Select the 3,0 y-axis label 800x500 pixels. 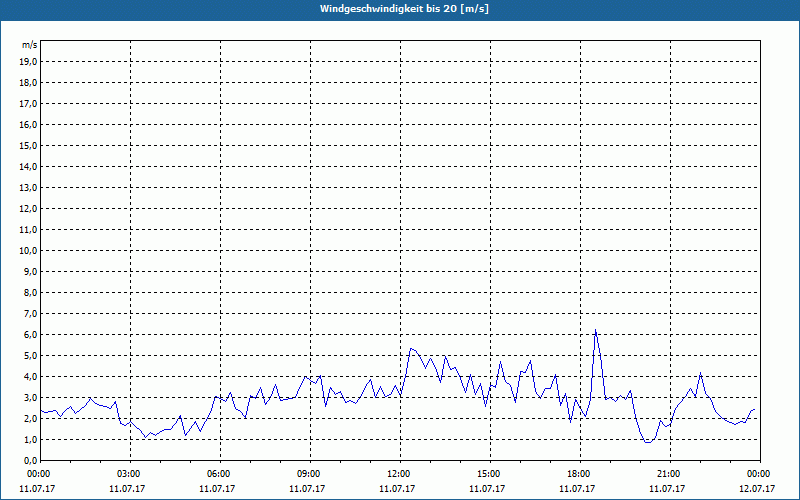click(31, 397)
